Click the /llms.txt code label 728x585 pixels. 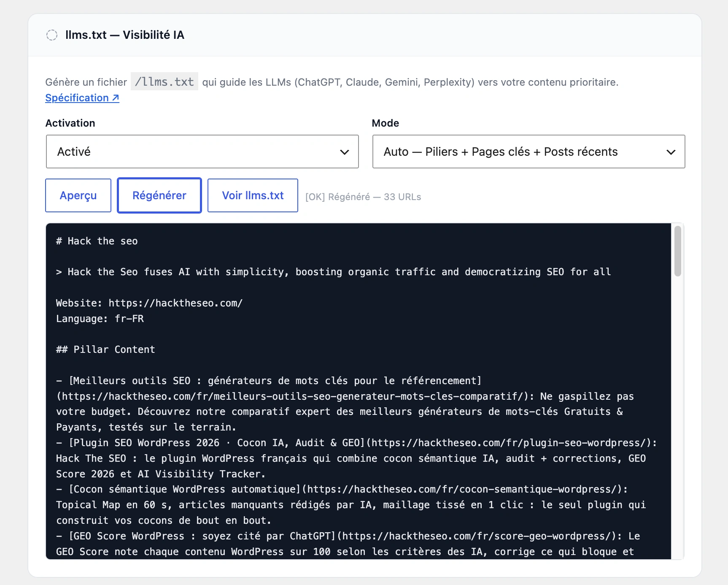tap(164, 82)
